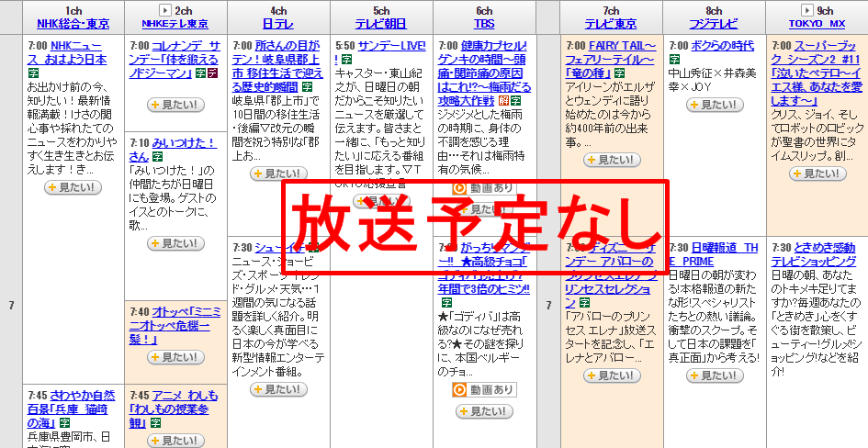This screenshot has width=868, height=448.
Task: Open 日テレ channel header link
Action: tap(278, 24)
